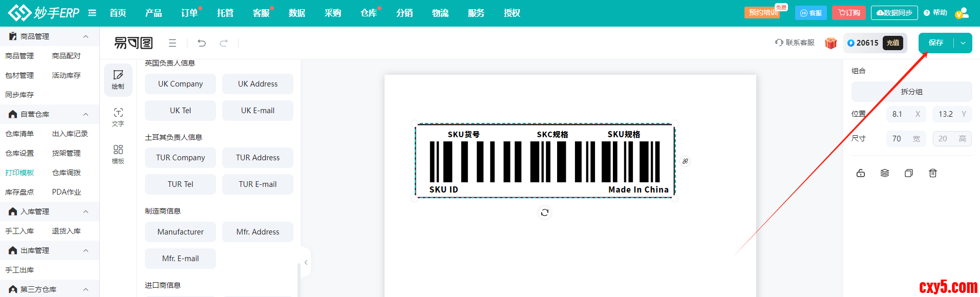Open 打印模板 in the sidebar
This screenshot has width=980, height=297.
point(19,173)
